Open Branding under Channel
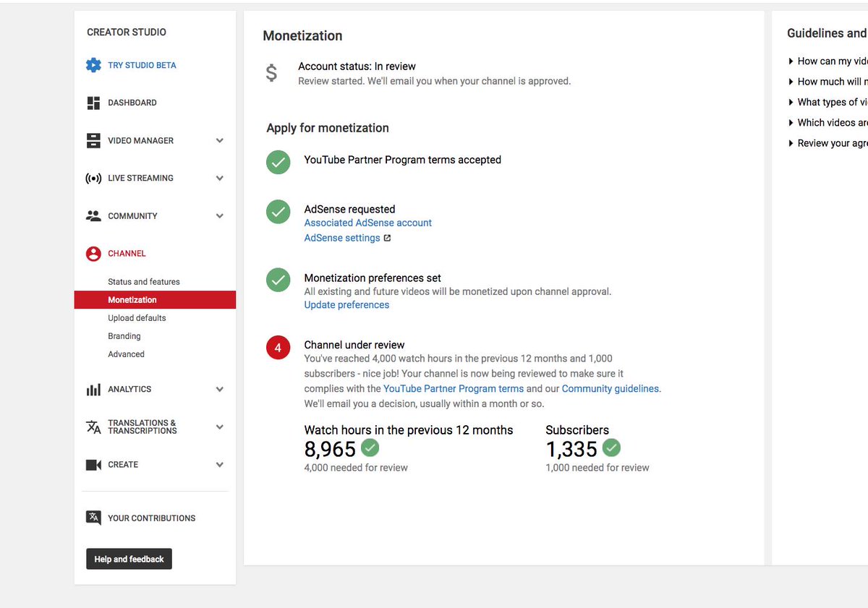The image size is (868, 608). 124,336
